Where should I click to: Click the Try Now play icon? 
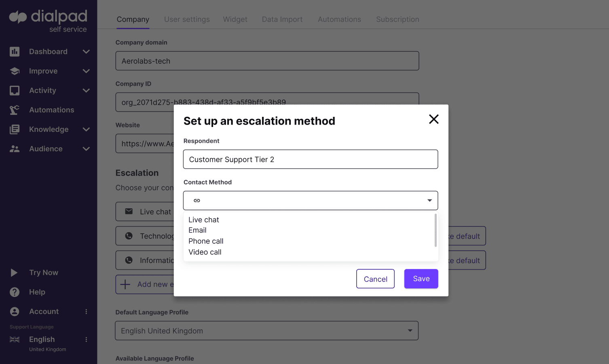click(15, 272)
